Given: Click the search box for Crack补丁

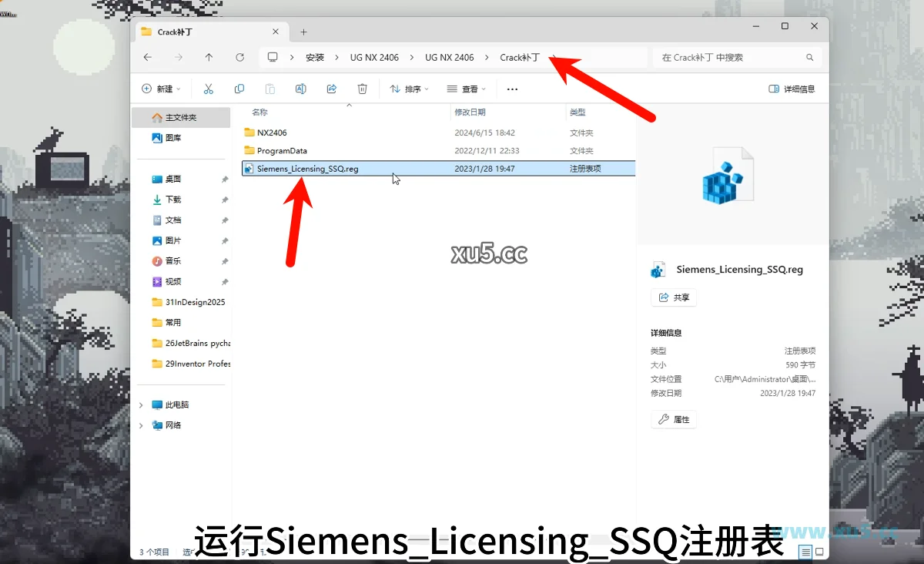Looking at the screenshot, I should click(731, 57).
